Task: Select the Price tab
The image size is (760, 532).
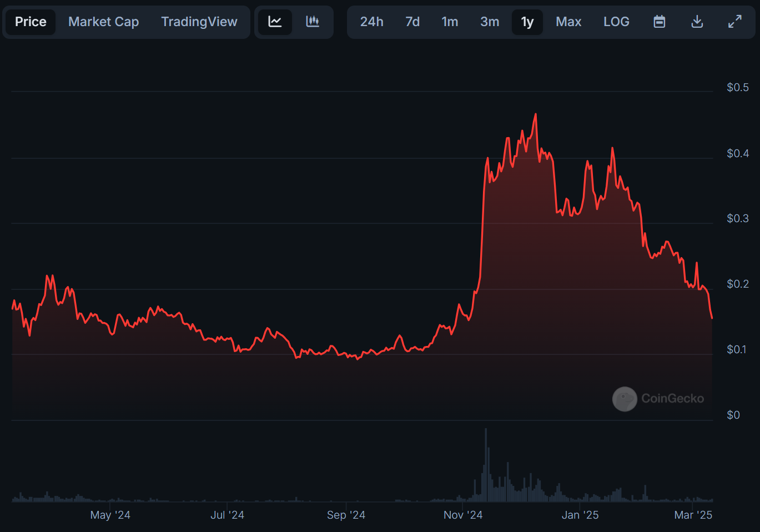Action: (x=31, y=22)
